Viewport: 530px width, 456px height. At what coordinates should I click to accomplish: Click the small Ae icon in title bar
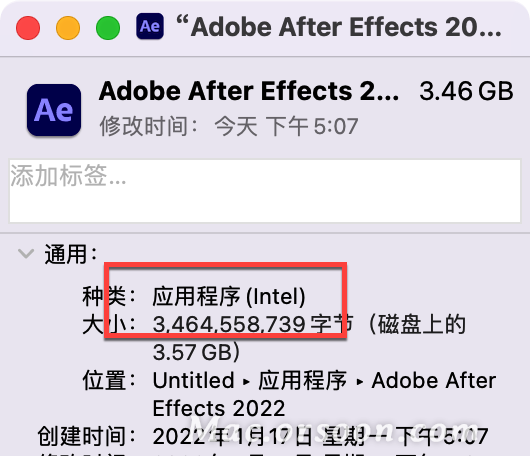(x=150, y=26)
